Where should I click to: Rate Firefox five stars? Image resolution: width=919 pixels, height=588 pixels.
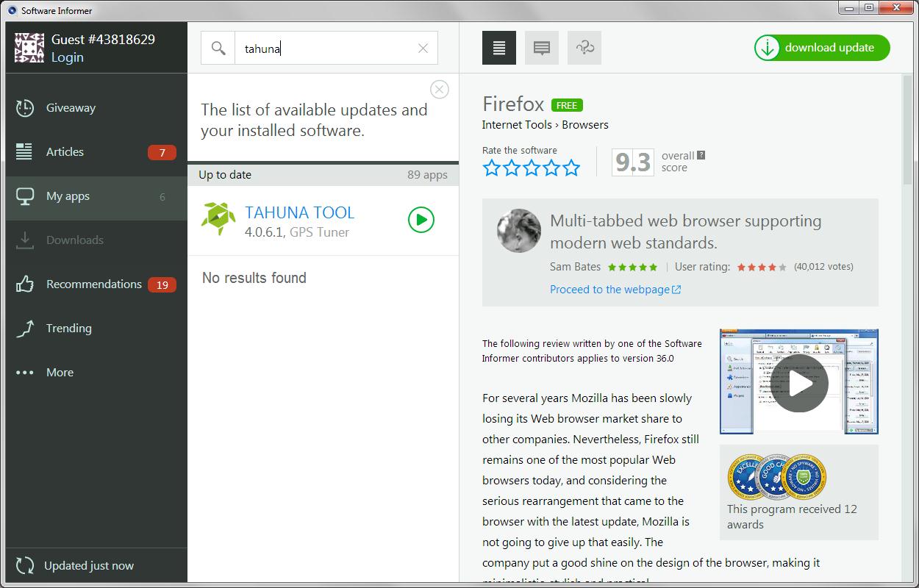pos(571,168)
